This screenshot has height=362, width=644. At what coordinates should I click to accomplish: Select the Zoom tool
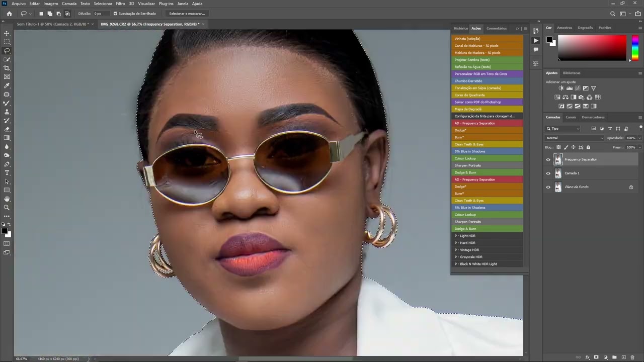point(7,207)
